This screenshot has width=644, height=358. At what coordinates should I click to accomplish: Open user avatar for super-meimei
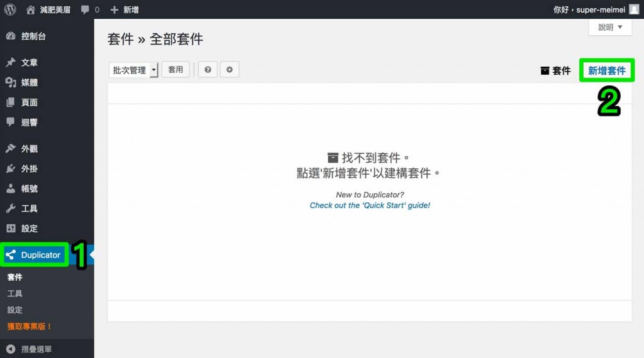634,9
